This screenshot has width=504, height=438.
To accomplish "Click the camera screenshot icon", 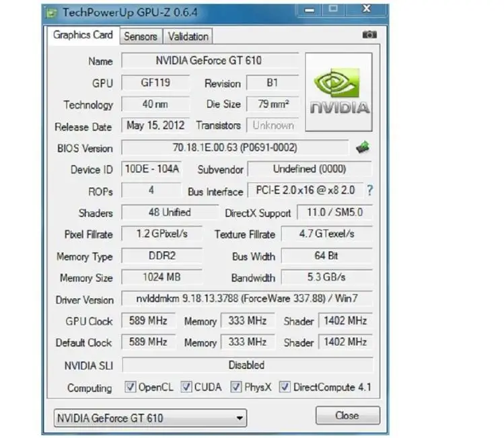I will pyautogui.click(x=369, y=34).
